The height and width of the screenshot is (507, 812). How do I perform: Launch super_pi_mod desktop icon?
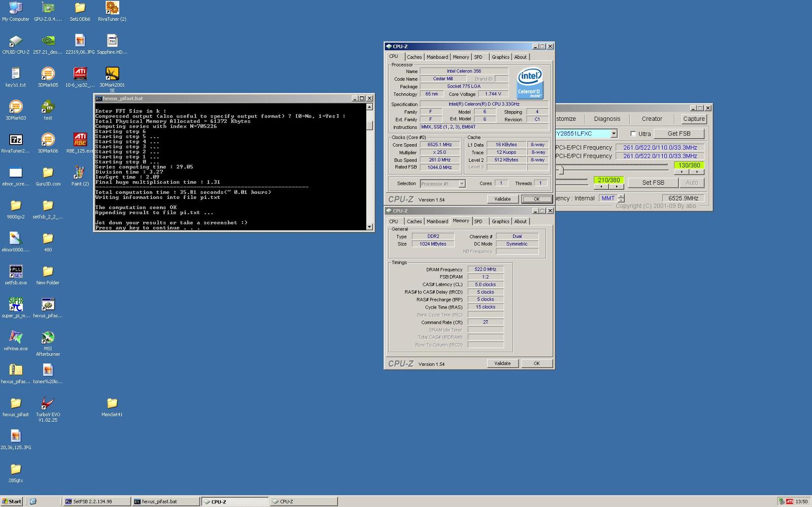(16, 309)
